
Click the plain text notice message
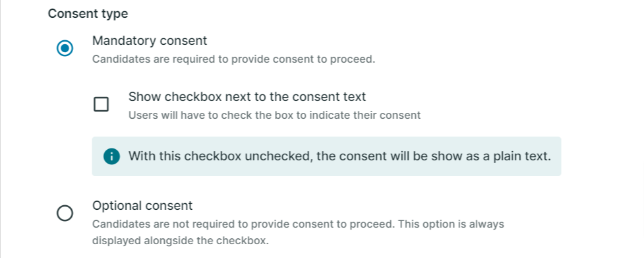point(339,156)
